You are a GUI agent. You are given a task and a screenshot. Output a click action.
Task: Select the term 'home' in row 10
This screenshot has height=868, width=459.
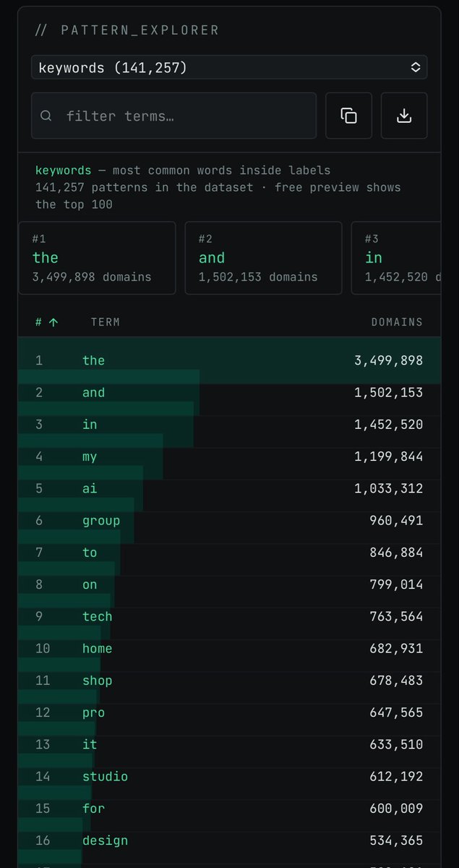pos(98,648)
